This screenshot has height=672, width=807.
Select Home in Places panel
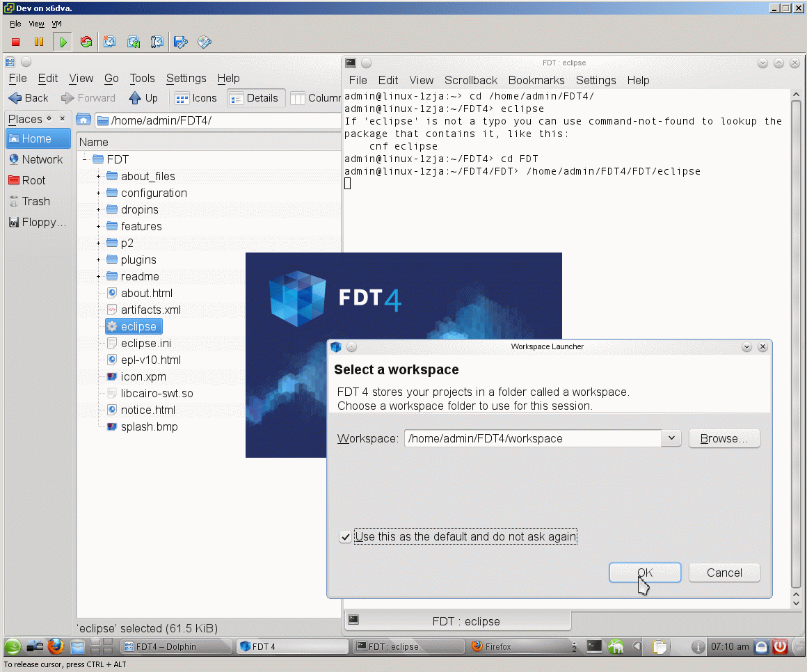pyautogui.click(x=38, y=139)
